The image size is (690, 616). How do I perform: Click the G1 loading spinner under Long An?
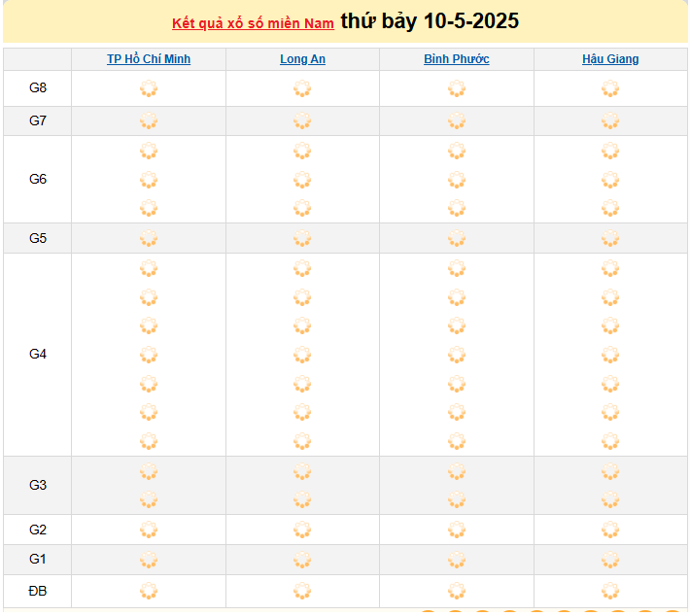point(302,560)
